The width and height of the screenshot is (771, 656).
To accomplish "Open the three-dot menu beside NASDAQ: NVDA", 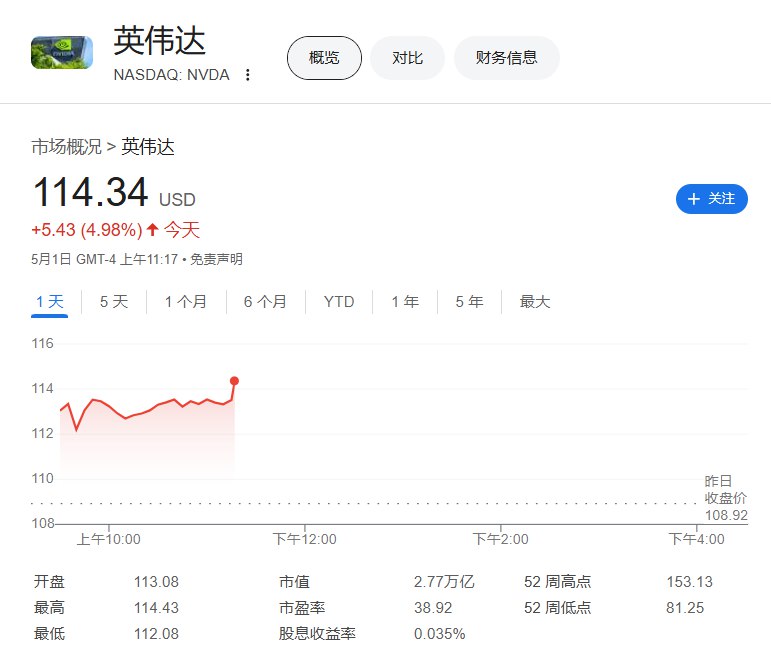I will coord(248,75).
